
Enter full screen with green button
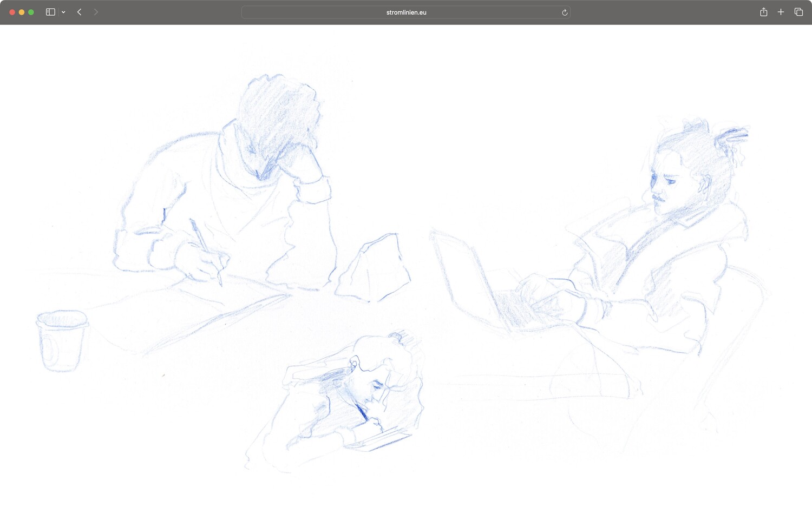(x=31, y=12)
